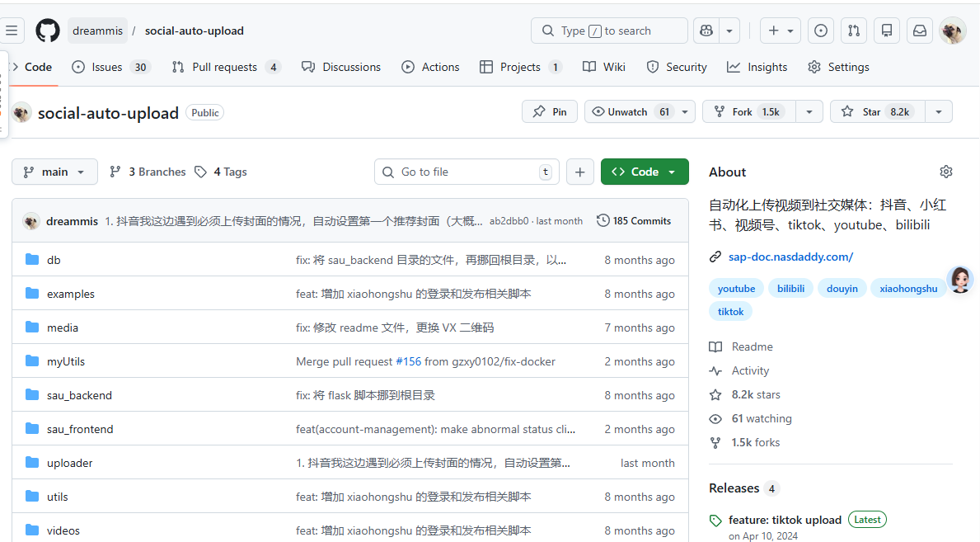980x542 pixels.
Task: Open the Copilot chat icon
Action: click(706, 31)
